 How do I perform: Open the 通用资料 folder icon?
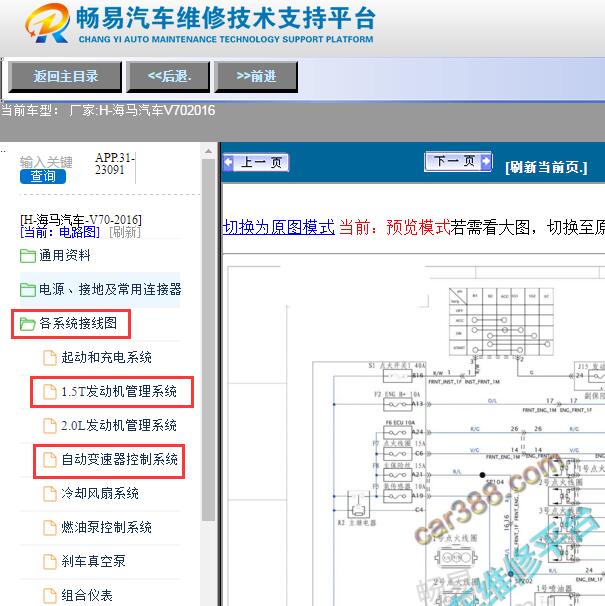28,256
